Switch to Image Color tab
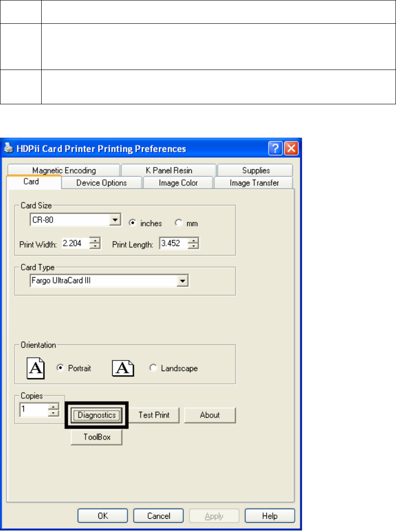Image resolution: width=396 pixels, height=532 pixels. (x=178, y=183)
